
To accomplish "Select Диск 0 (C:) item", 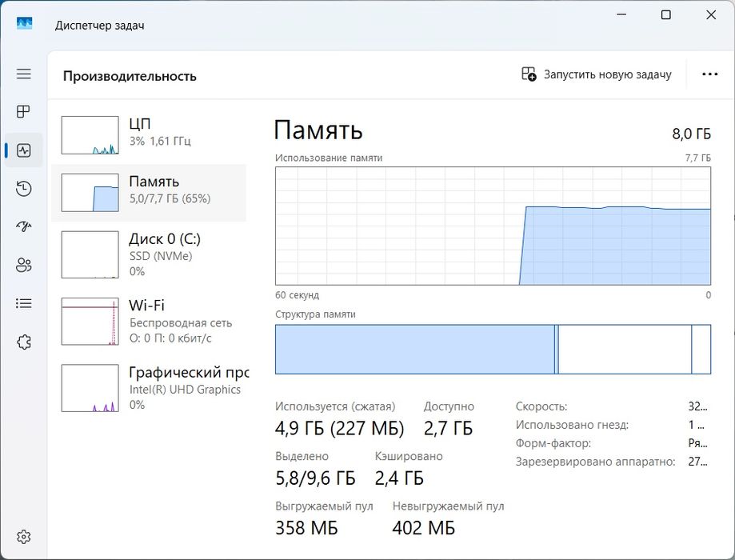I will 149,254.
